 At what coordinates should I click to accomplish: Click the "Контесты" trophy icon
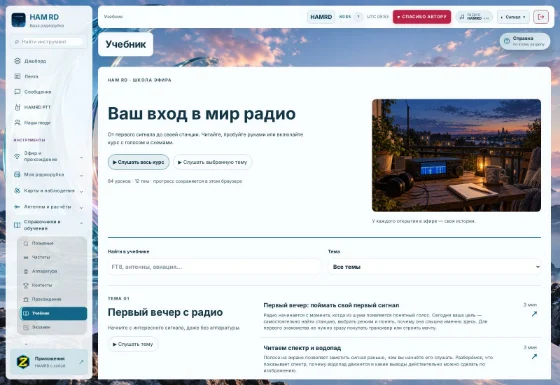(26, 285)
